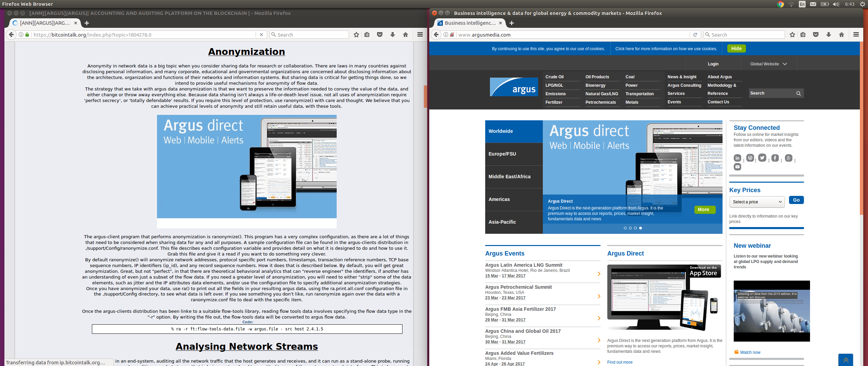Open Argus YouTube social icon
This screenshot has height=366, width=868.
click(x=737, y=167)
